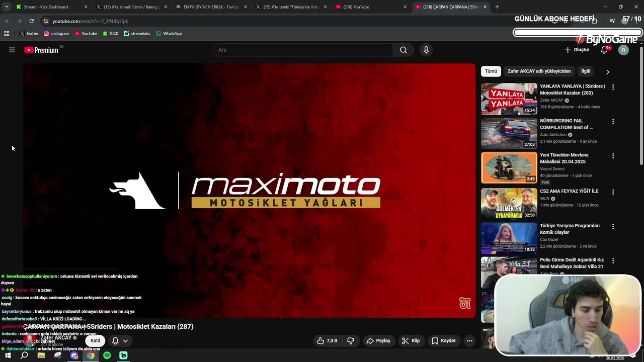Screen dimensions: 644x362
Task: Open WhatsApp bookmark
Action: click(x=169, y=34)
